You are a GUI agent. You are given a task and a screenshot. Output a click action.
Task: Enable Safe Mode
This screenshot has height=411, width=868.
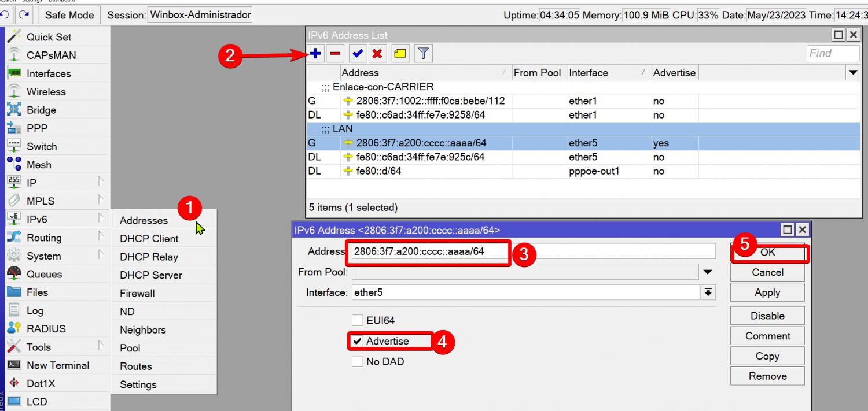click(x=69, y=14)
